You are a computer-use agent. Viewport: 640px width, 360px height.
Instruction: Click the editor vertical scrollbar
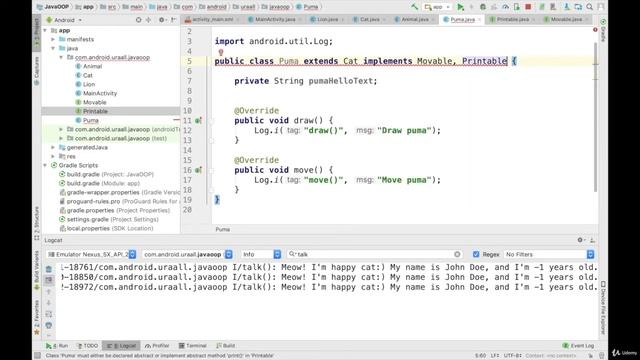(x=596, y=116)
